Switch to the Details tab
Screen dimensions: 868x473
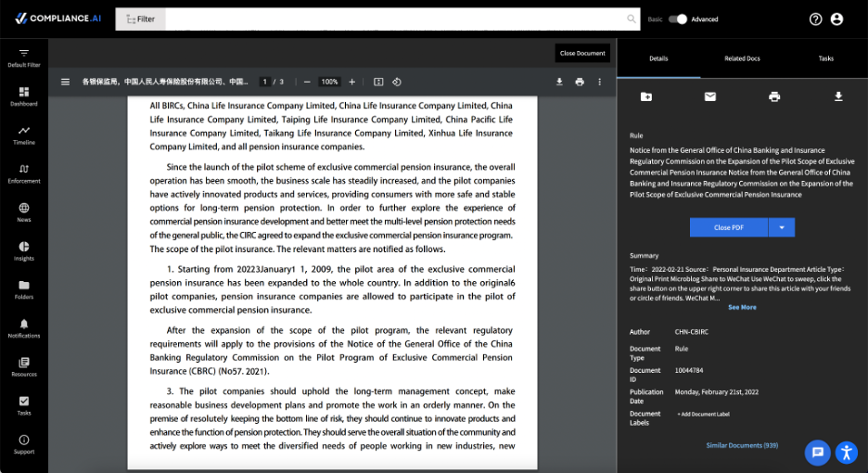click(658, 58)
